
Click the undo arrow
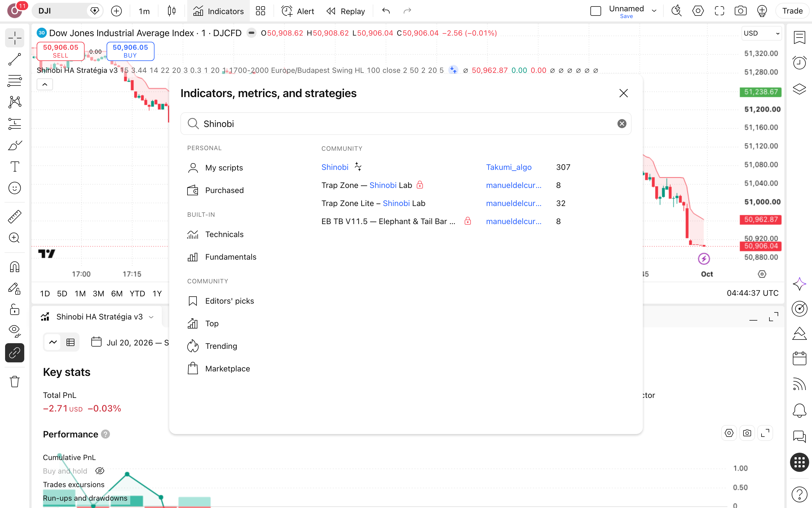(386, 11)
